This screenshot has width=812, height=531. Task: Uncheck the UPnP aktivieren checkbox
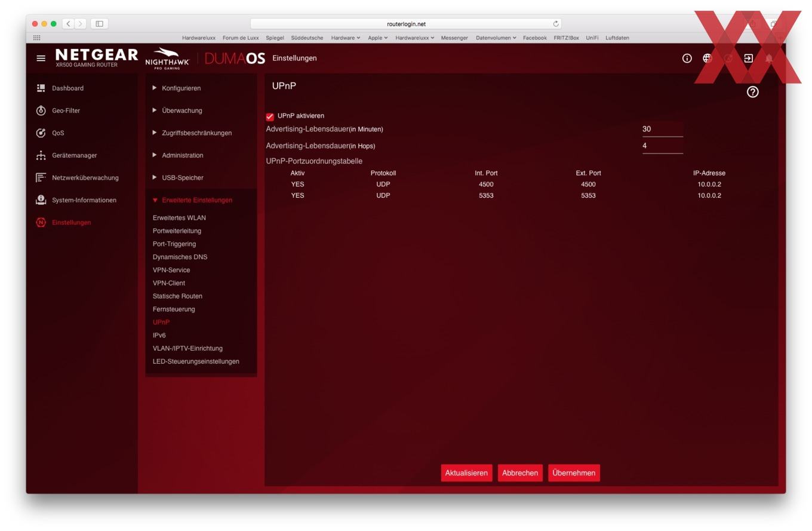tap(270, 116)
